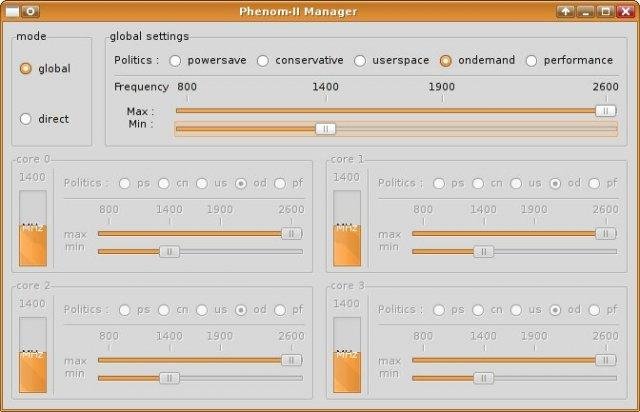Select od radio for core 1
This screenshot has height=412, width=640.
pyautogui.click(x=555, y=183)
